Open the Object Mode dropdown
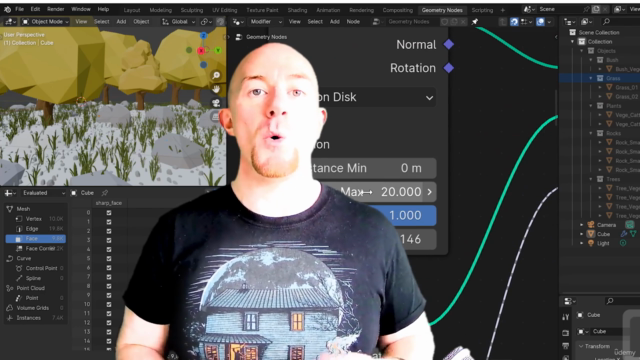The image size is (640, 360). tap(45, 22)
